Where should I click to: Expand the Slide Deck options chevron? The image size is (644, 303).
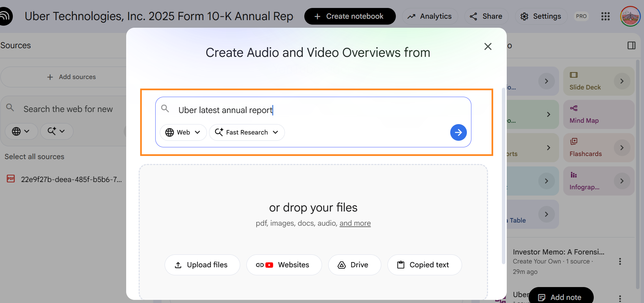click(622, 81)
